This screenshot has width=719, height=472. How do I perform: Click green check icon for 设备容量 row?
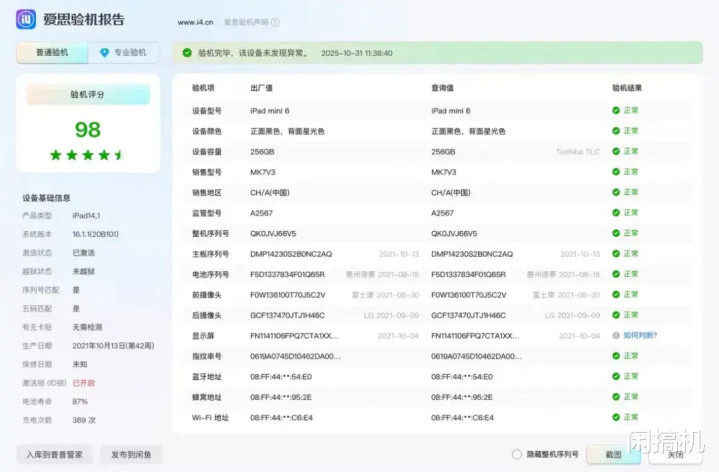(x=616, y=151)
